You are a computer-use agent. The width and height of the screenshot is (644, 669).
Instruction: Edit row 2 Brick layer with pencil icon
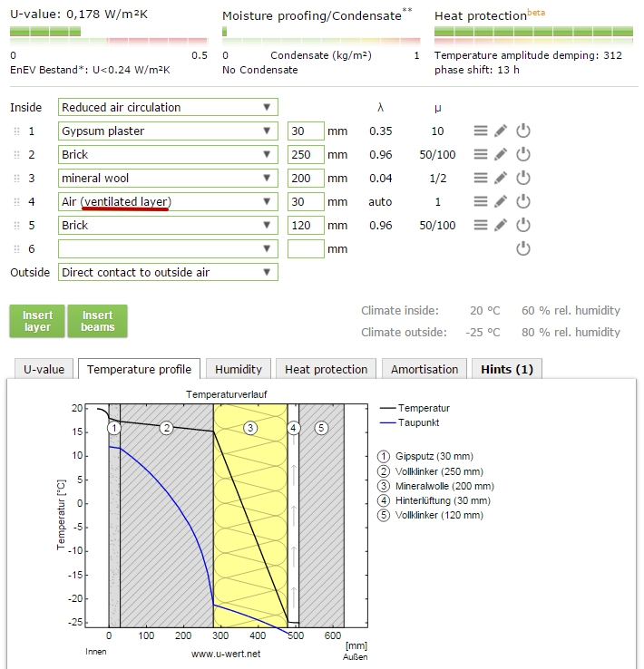(x=501, y=154)
